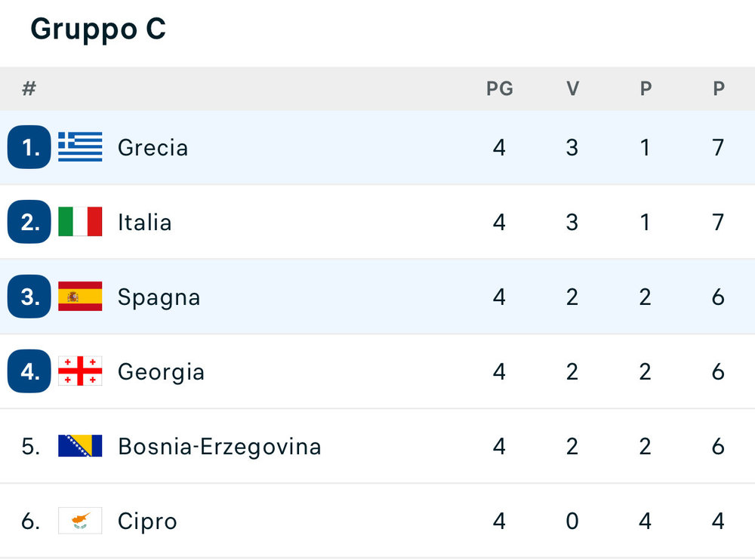Select the rank 1 position badge
This screenshot has height=560, width=755.
(29, 147)
